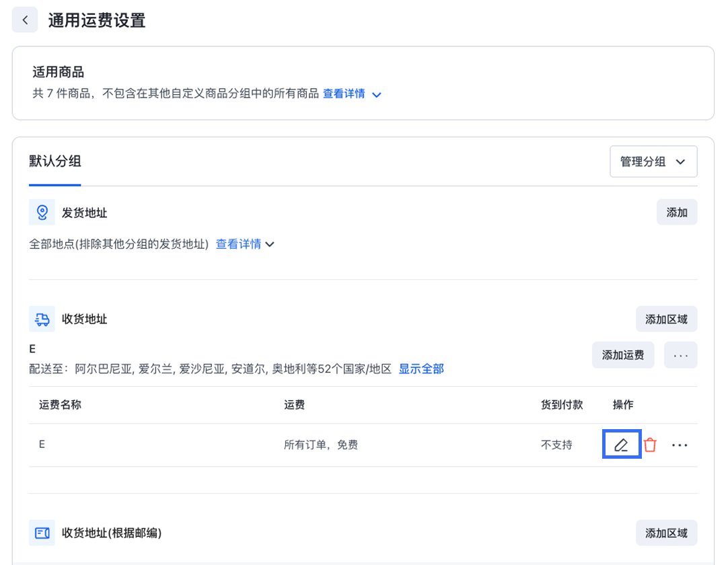
Task: Click the 运费名称 column header
Action: [61, 404]
